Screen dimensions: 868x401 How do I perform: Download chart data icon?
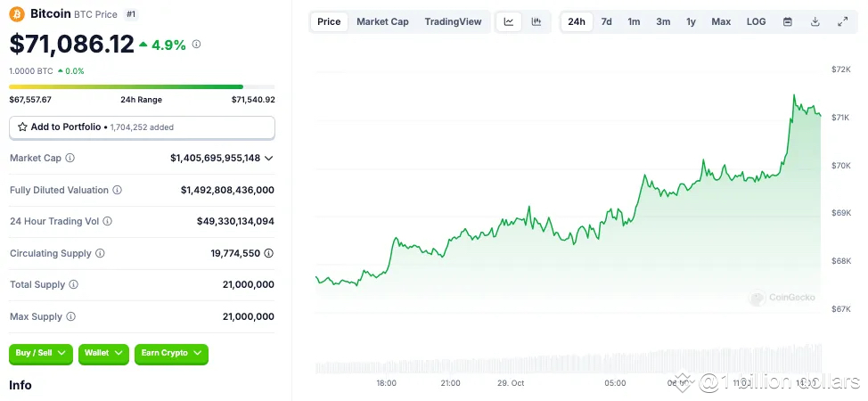(x=815, y=21)
